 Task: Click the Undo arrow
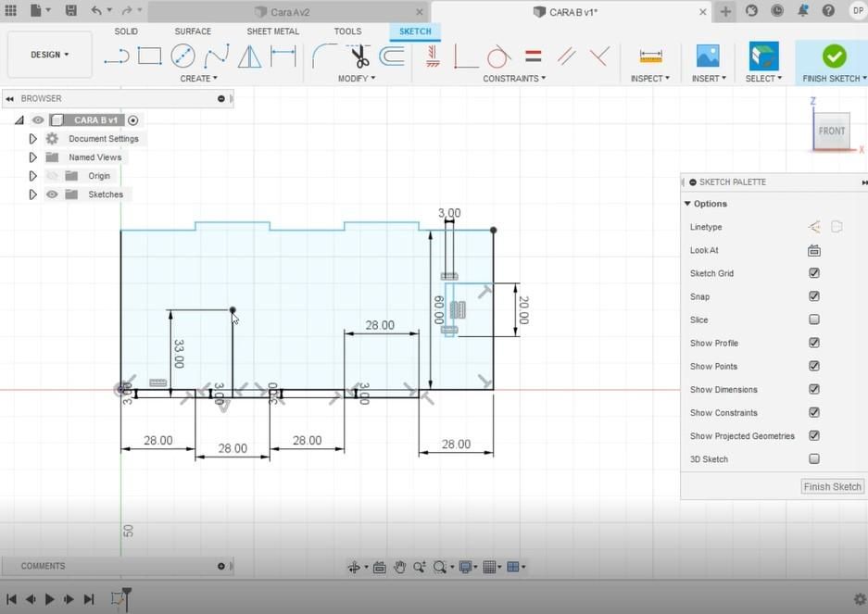[96, 10]
